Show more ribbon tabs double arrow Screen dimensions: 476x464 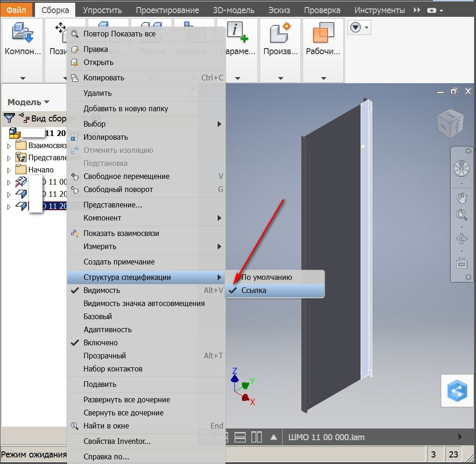point(417,10)
